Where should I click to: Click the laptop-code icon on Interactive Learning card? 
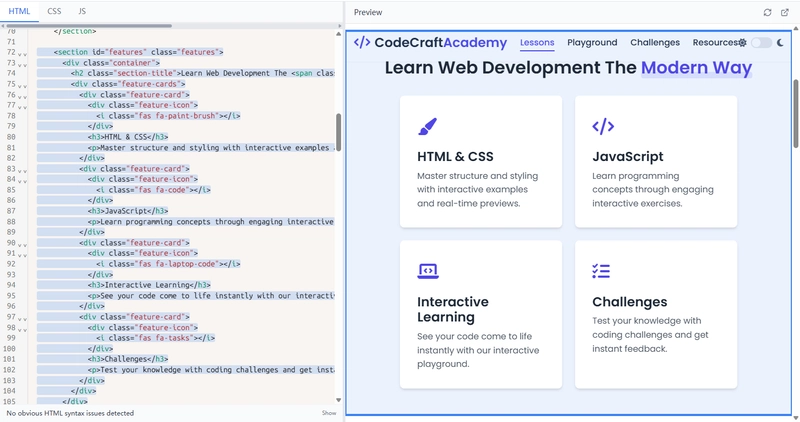[427, 271]
